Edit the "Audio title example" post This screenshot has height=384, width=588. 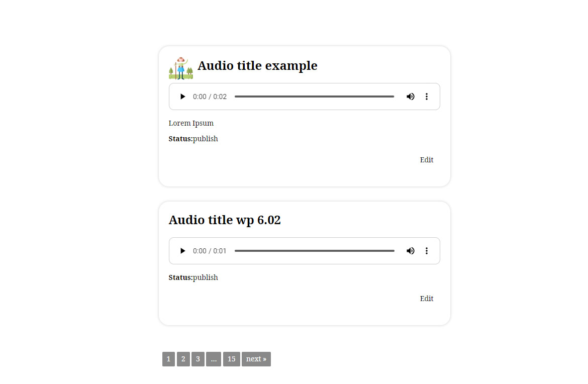click(x=427, y=160)
